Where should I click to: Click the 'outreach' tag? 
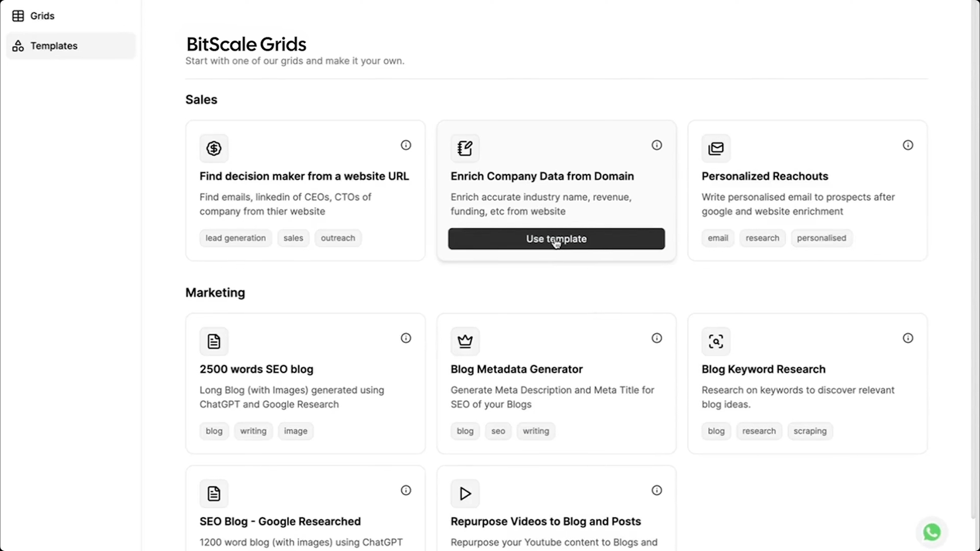[x=338, y=238]
